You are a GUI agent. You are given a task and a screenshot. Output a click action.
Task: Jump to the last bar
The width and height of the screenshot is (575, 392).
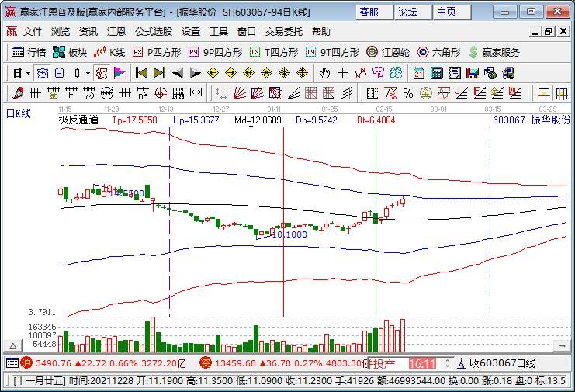coord(159,73)
